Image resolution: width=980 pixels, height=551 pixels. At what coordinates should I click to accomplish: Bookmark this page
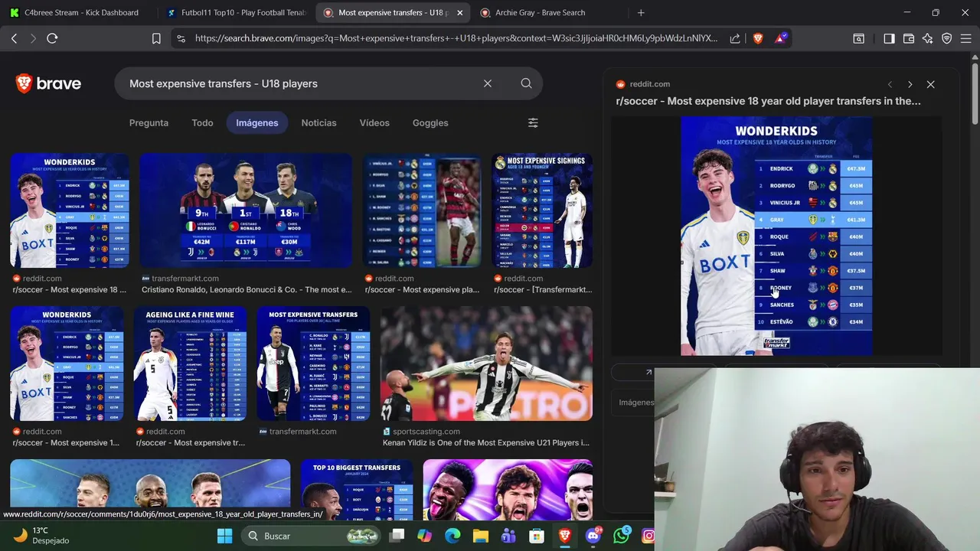(x=156, y=38)
